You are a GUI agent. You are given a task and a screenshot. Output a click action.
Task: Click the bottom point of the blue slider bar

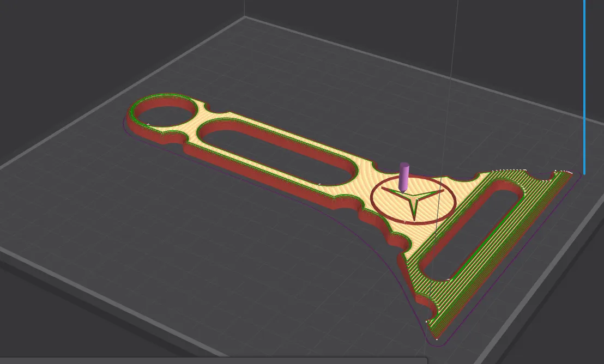click(584, 174)
